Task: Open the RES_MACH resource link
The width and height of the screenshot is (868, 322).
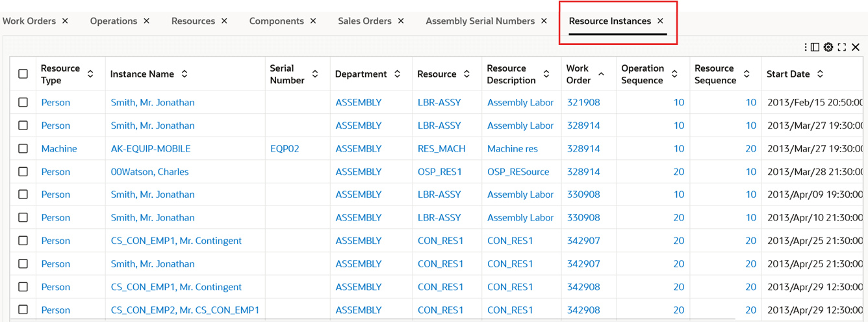Action: (441, 148)
